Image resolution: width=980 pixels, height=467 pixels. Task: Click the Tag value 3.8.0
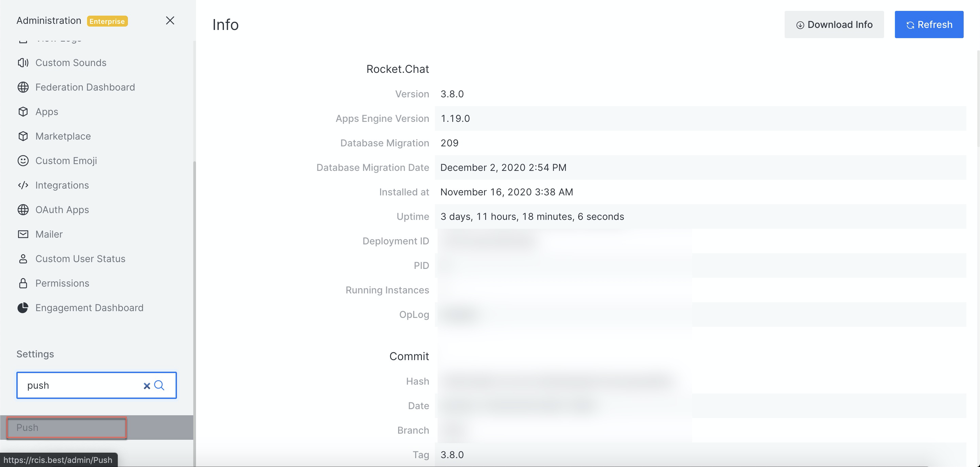tap(452, 455)
